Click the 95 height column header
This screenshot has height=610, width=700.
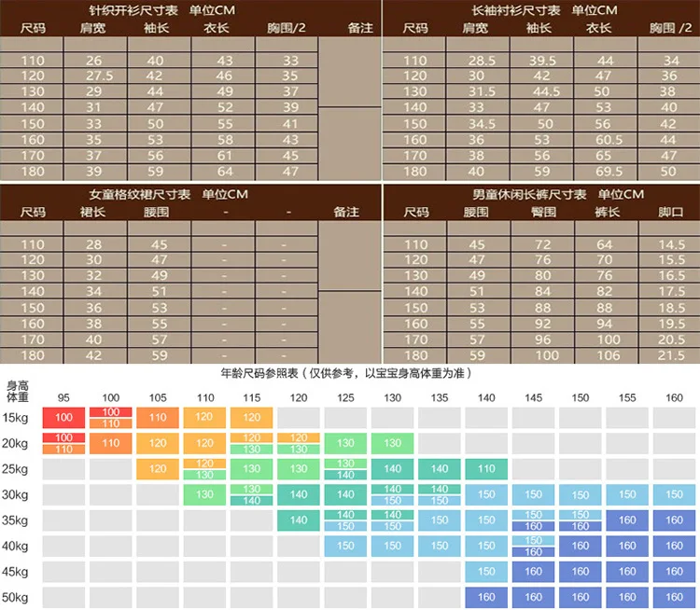63,397
